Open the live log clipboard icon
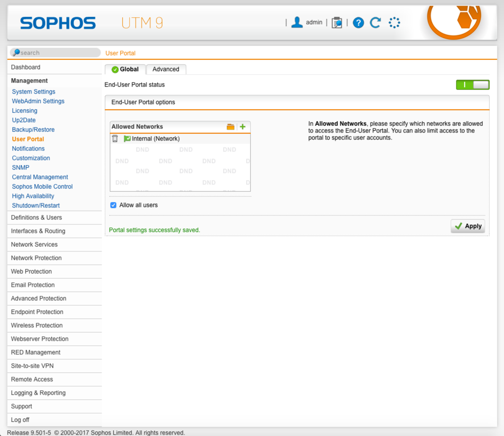 (337, 23)
